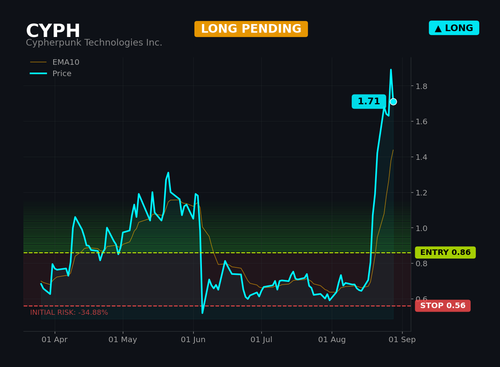500x367 pixels.
Task: Click the 0.8 price axis label
Action: (421, 264)
